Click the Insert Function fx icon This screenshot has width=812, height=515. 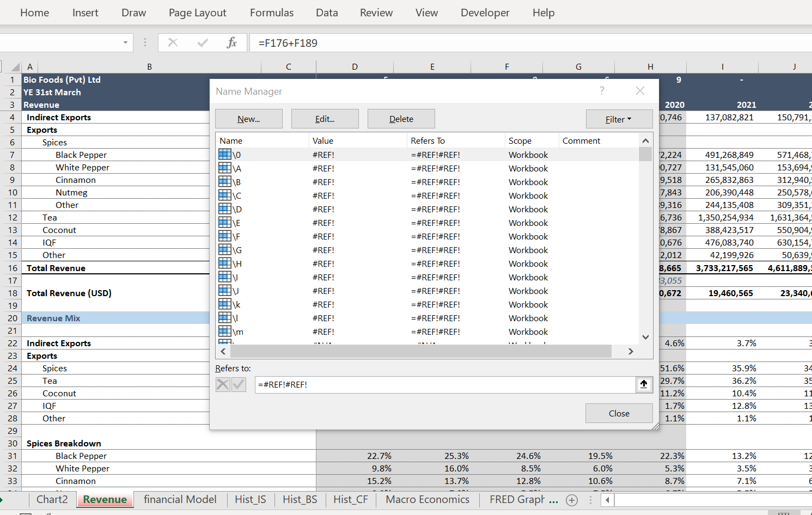(231, 42)
